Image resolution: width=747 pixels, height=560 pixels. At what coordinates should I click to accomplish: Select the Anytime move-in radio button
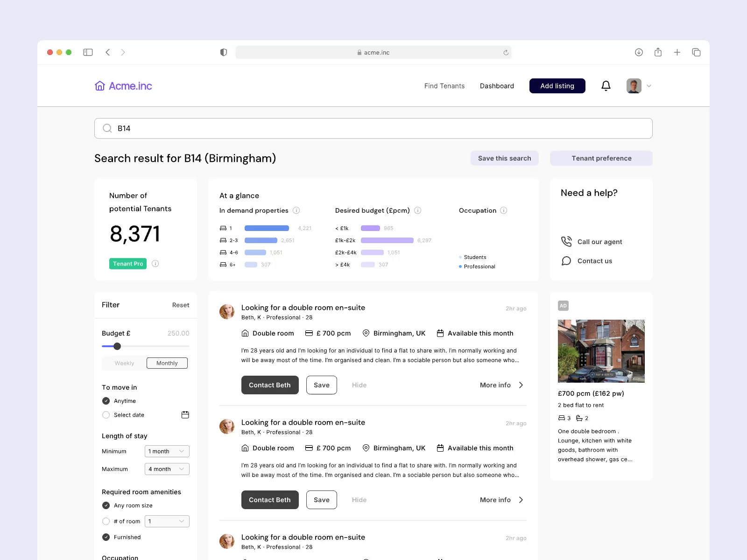[105, 400]
